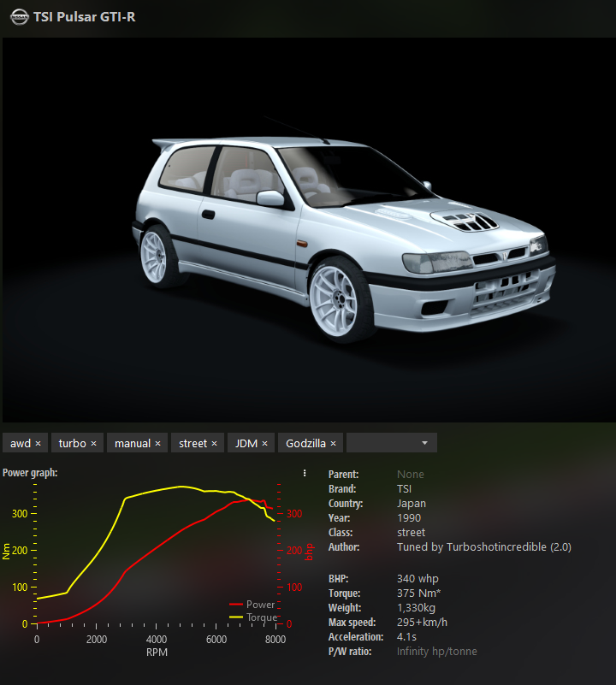Click the RPM axis label

click(157, 653)
